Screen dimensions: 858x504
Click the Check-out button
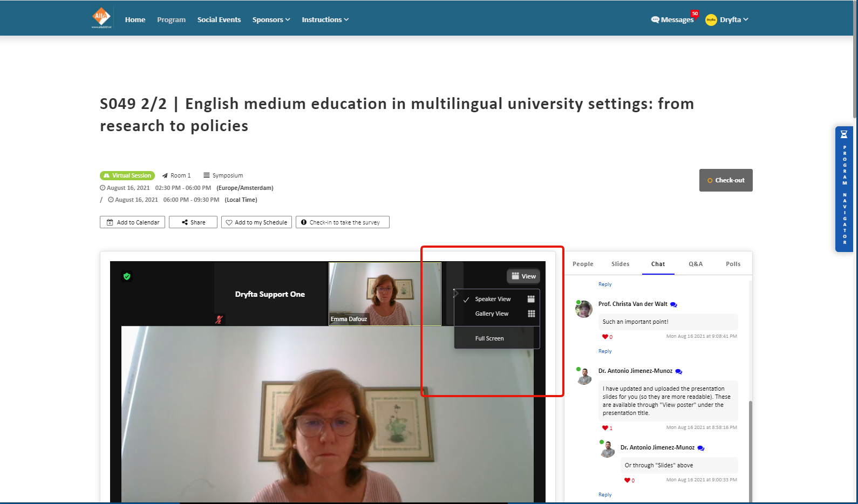pos(726,180)
